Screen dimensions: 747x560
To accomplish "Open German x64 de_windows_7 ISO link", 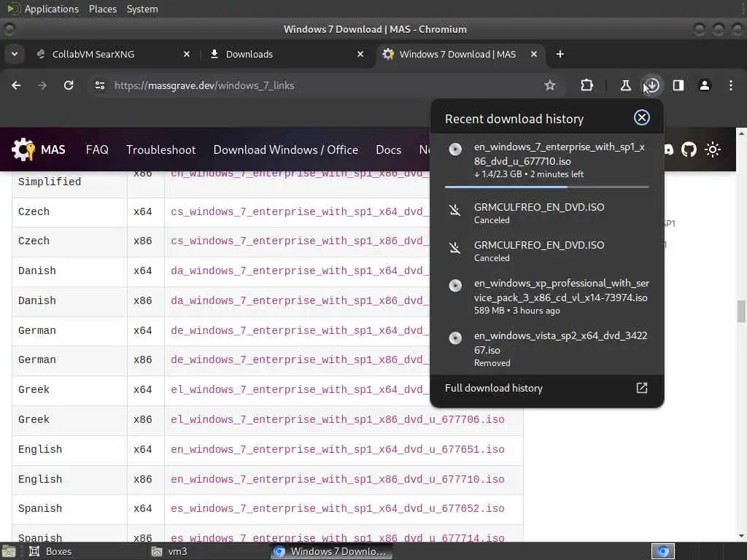I will tap(300, 330).
